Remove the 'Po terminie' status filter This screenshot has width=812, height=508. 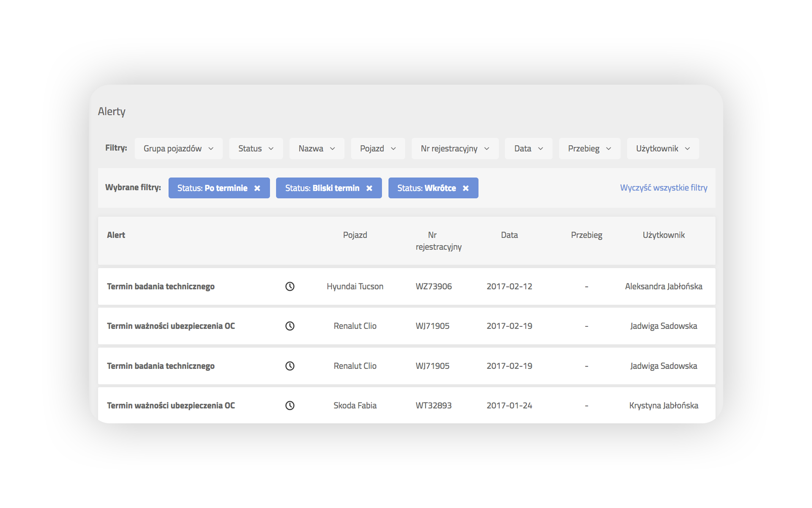(x=257, y=188)
